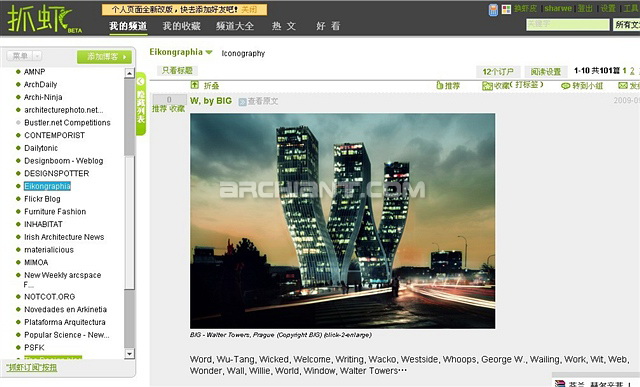Image resolution: width=640 pixels, height=387 pixels.
Task: Click the email envelope icon at toolbar's right
Action: (623, 85)
